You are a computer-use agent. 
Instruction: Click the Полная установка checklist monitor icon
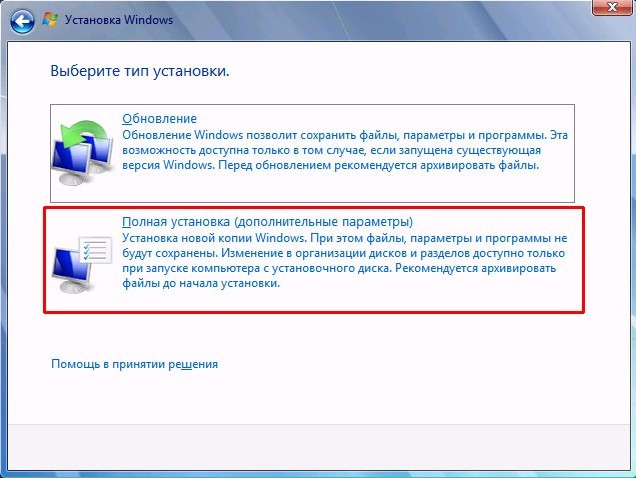pyautogui.click(x=82, y=263)
